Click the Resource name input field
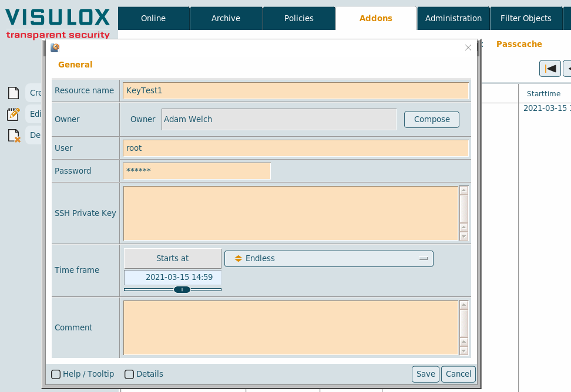The height and width of the screenshot is (392, 571). point(295,91)
